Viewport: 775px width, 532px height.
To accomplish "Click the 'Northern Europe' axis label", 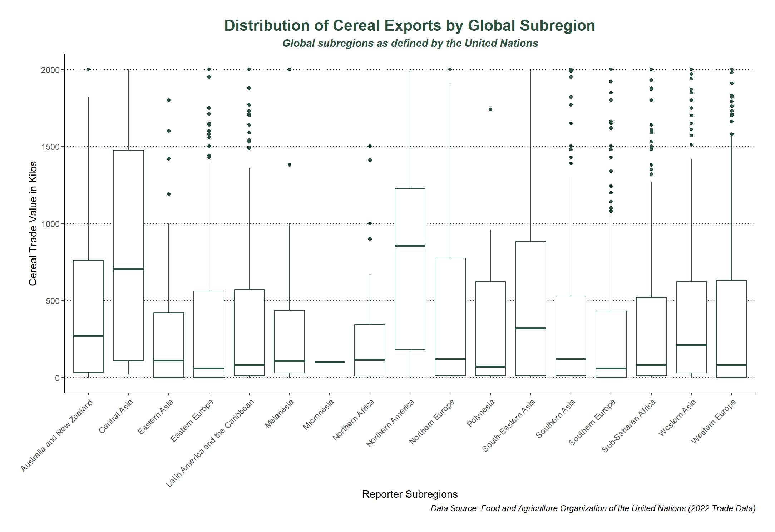I will [x=432, y=422].
